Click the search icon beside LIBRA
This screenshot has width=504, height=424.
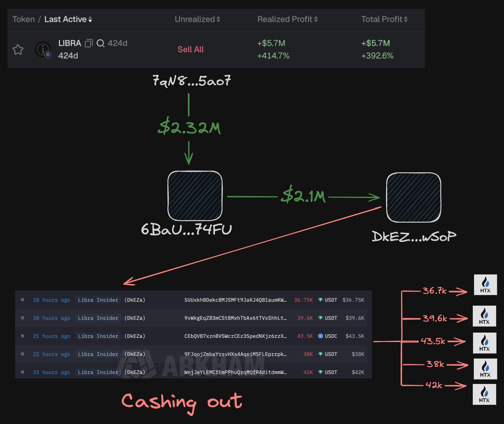pos(100,43)
